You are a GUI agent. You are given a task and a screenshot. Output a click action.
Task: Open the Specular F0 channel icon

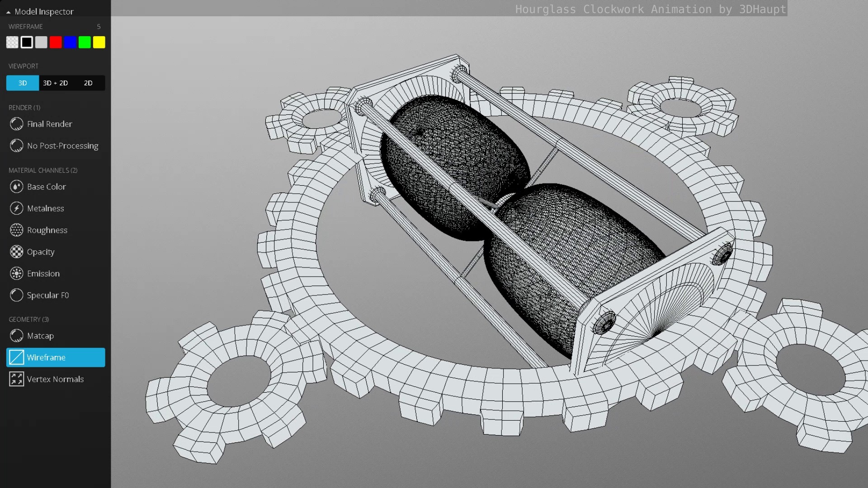[x=16, y=295]
